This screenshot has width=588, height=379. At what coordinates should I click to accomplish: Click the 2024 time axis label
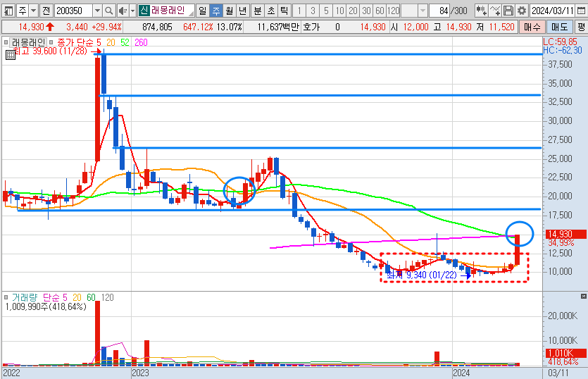pos(461,373)
